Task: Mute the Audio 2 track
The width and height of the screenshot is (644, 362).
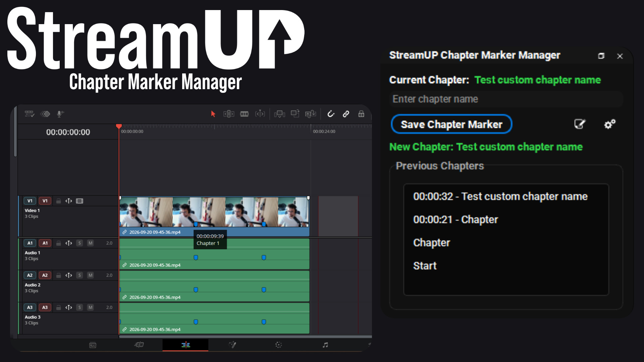Action: [90, 275]
